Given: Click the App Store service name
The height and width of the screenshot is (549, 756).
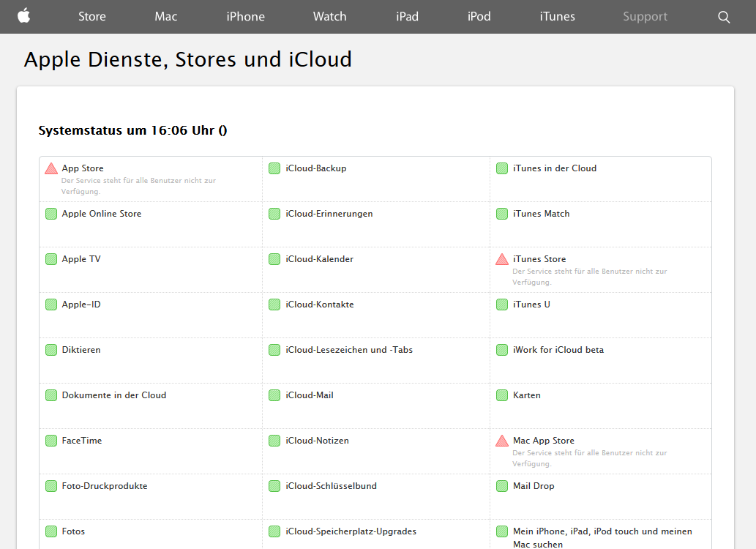Looking at the screenshot, I should point(83,168).
